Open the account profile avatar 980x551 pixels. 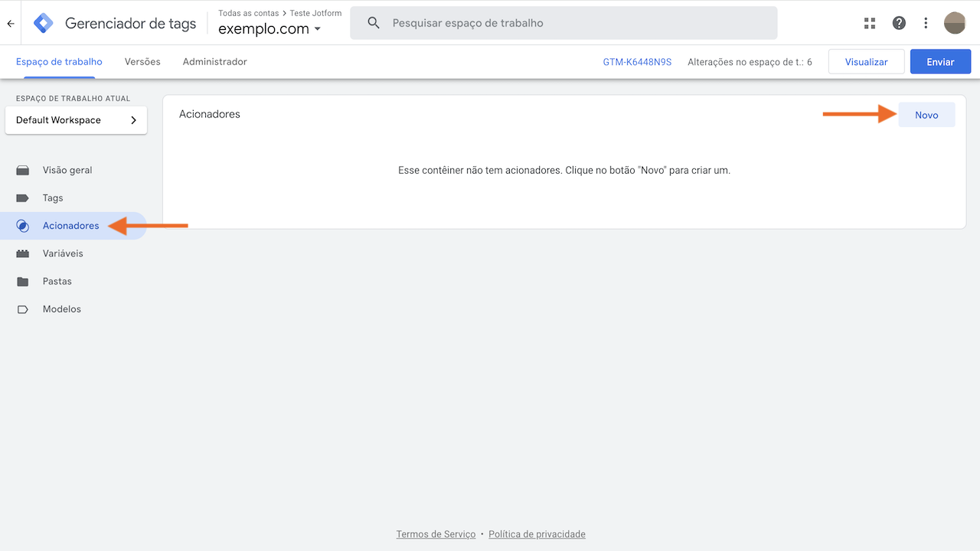click(x=955, y=23)
